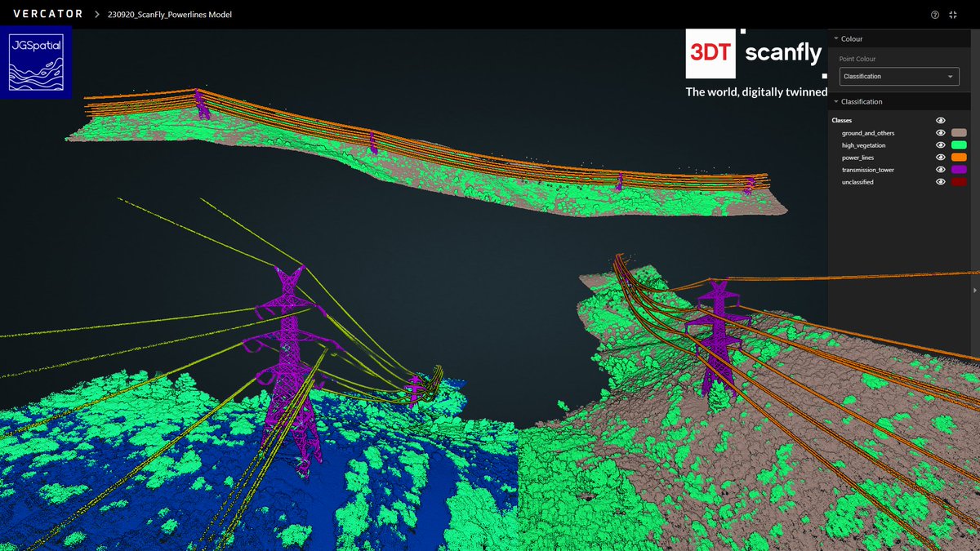Screen dimensions: 980x551
Task: Hide the power_lines class
Action: [941, 157]
